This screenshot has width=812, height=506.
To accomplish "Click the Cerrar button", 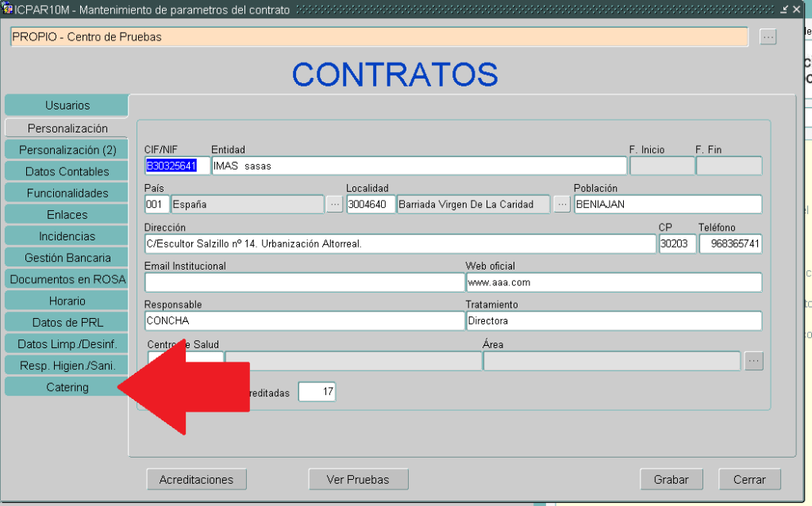I will 749,479.
